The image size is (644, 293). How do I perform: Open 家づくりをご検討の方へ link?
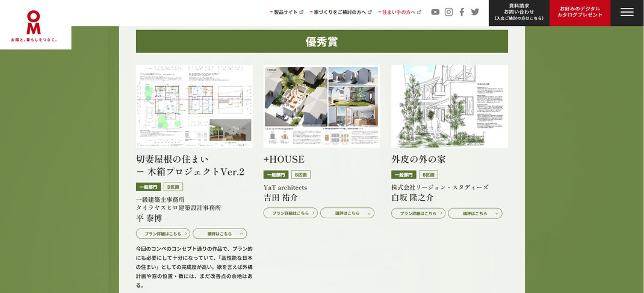tap(341, 12)
